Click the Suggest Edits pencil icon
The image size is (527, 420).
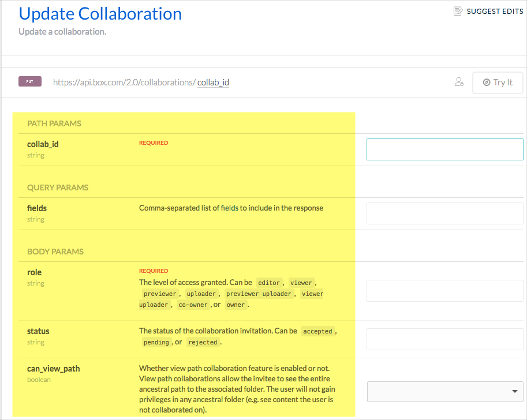458,11
